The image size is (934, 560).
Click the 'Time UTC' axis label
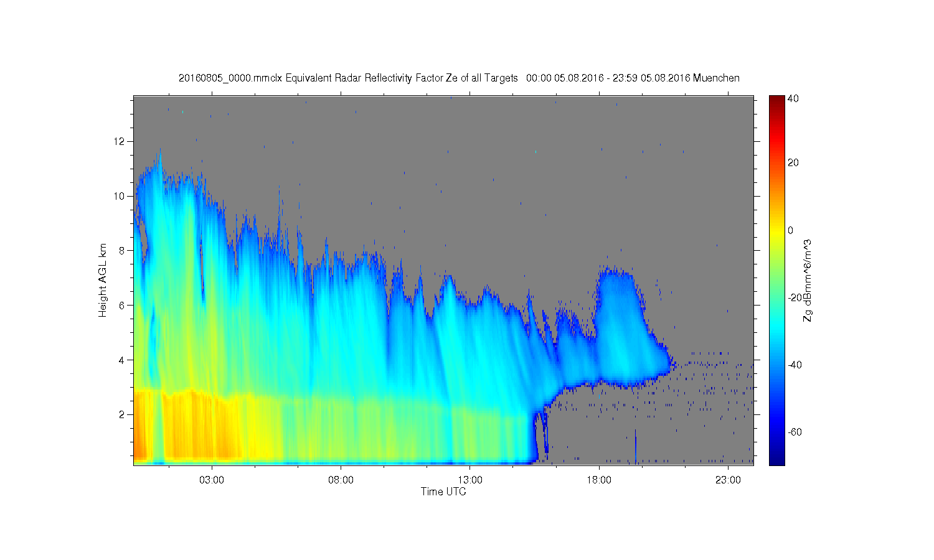(443, 492)
